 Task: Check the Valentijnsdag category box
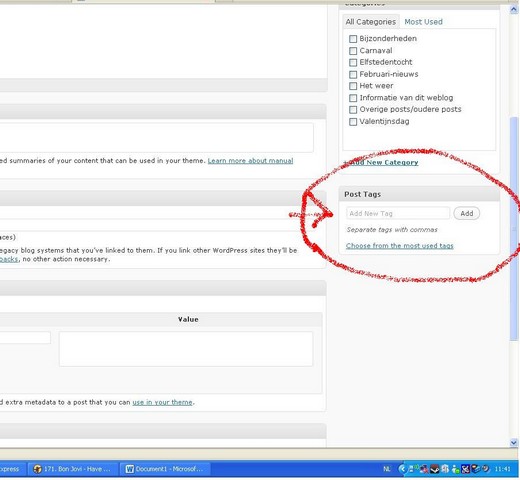[353, 122]
